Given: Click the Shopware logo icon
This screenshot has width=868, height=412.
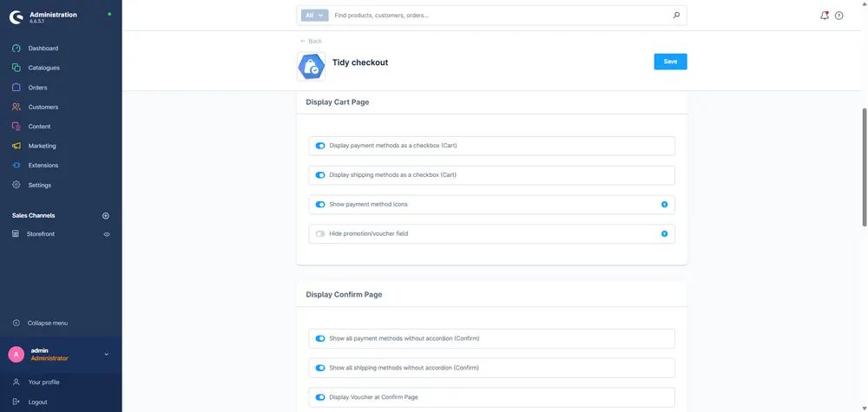Looking at the screenshot, I should pos(16,17).
